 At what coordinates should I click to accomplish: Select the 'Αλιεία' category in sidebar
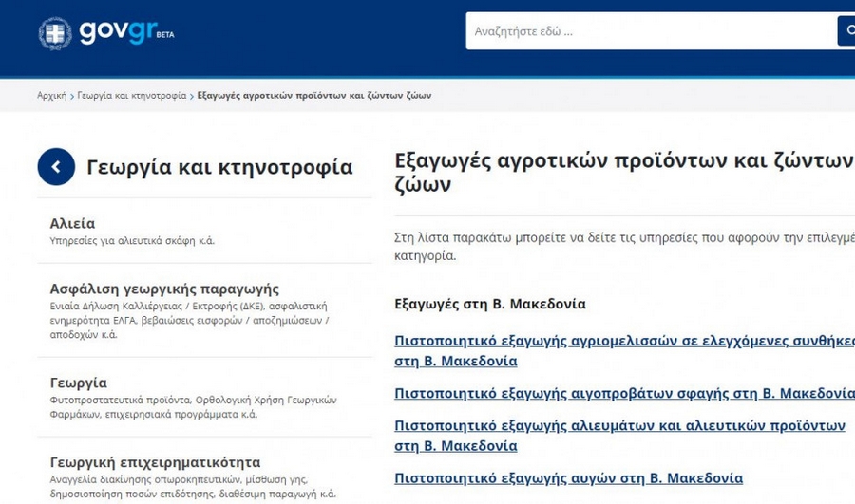pyautogui.click(x=72, y=224)
